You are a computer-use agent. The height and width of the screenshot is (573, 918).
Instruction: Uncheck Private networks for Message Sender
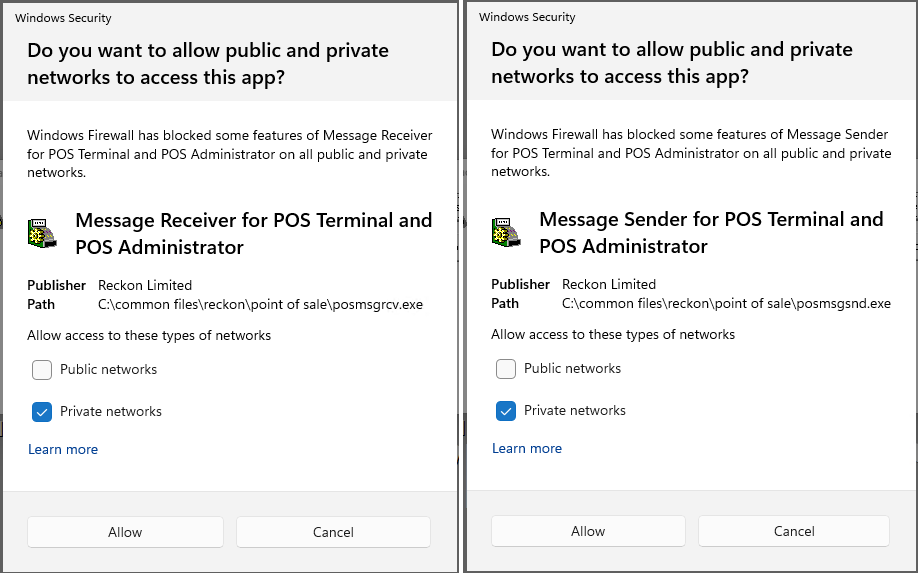coord(506,411)
